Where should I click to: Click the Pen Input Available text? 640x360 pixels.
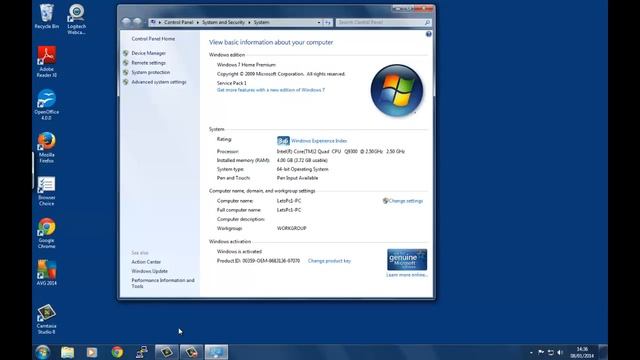[x=297, y=178]
